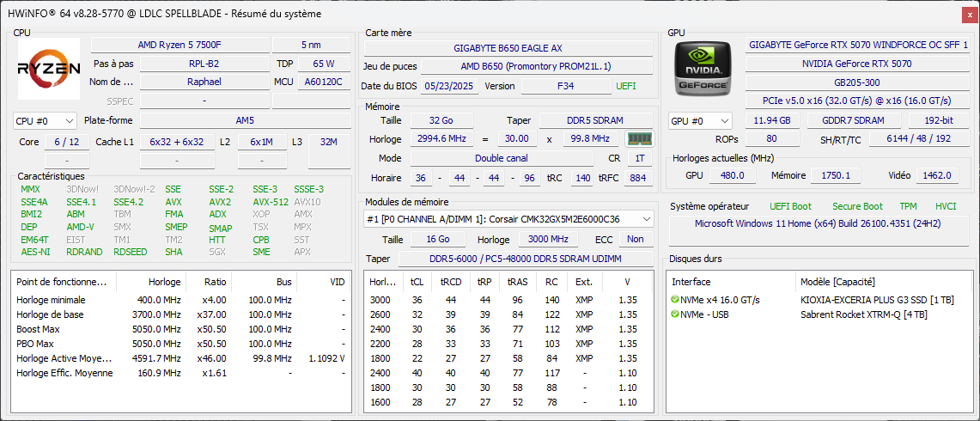980x421 pixels.
Task: Click the AES-NI feature label
Action: 34,252
